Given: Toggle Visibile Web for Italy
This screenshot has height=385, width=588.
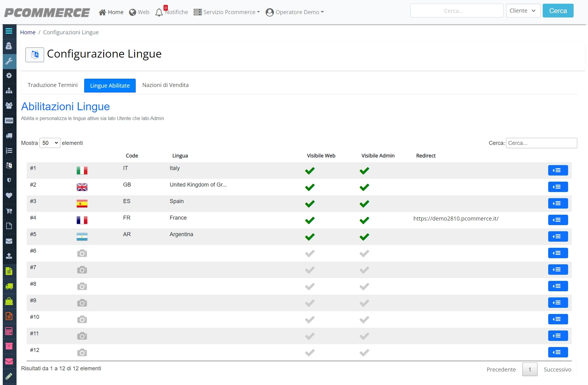Looking at the screenshot, I should (x=310, y=171).
